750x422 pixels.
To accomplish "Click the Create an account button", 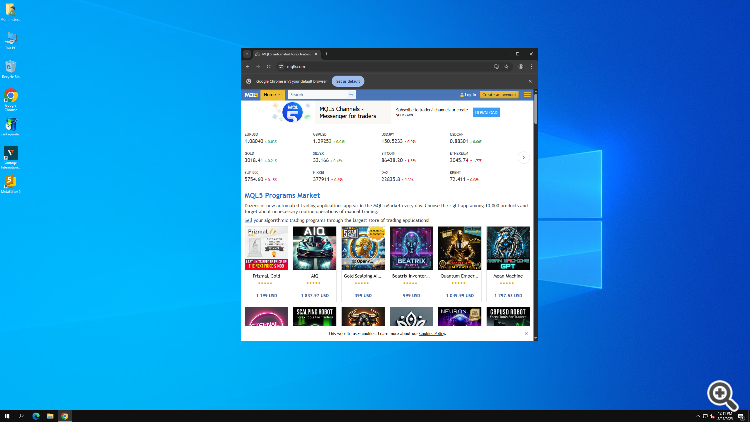I will [x=499, y=95].
